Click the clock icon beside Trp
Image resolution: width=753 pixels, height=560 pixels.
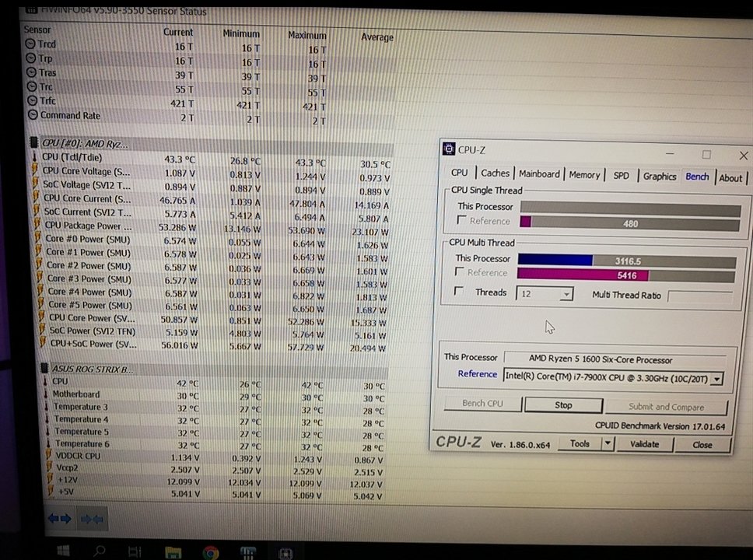point(31,58)
